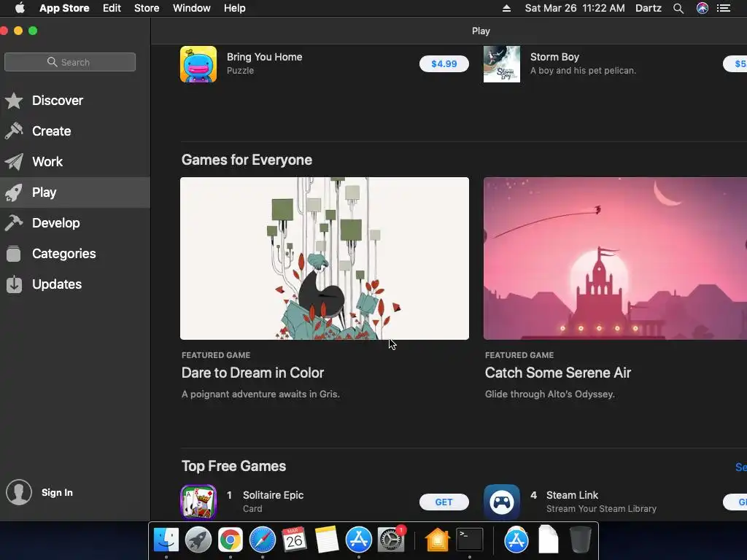Viewport: 747px width, 560px height.
Task: Click the Updates download icon
Action: 14,284
